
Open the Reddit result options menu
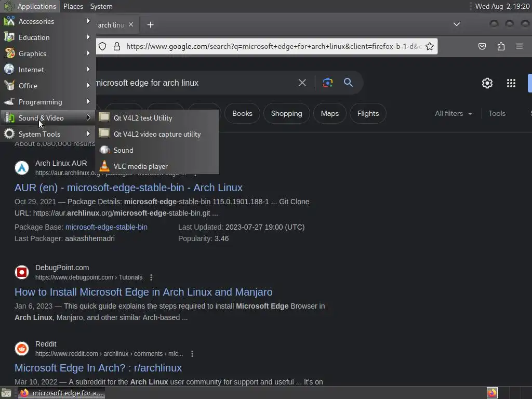coord(192,353)
